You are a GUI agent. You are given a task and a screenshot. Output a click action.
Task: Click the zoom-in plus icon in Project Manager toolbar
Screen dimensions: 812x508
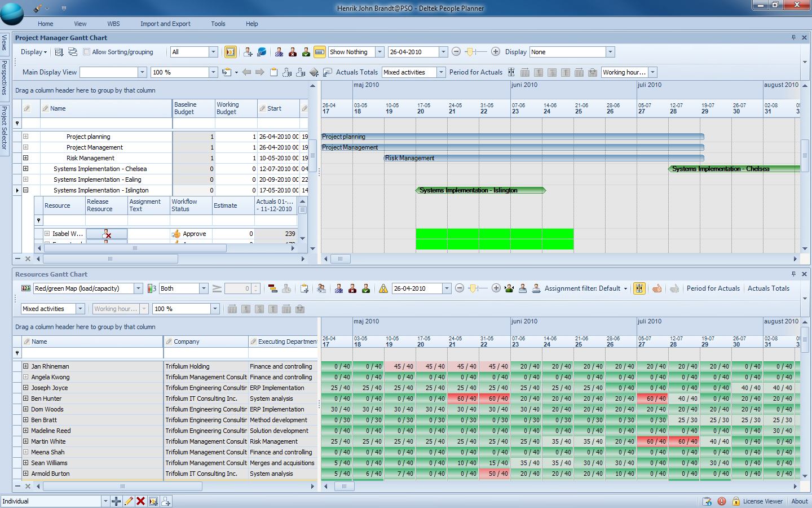[x=496, y=52]
